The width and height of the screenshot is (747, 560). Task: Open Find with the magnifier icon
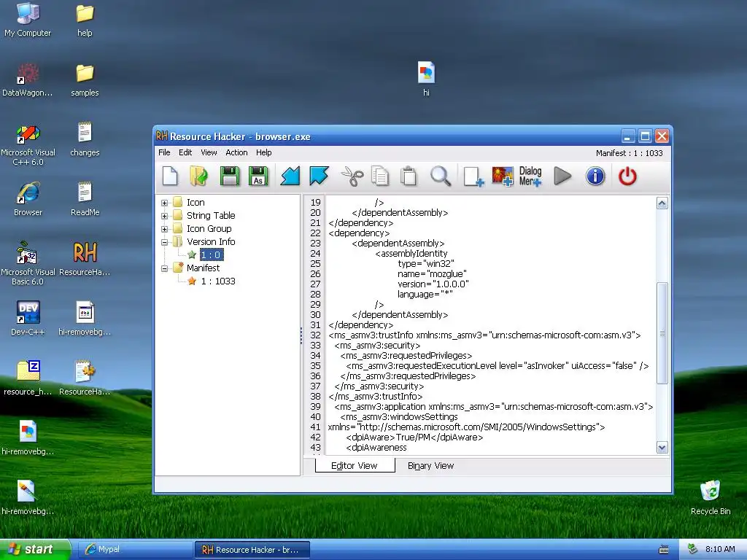pos(441,176)
